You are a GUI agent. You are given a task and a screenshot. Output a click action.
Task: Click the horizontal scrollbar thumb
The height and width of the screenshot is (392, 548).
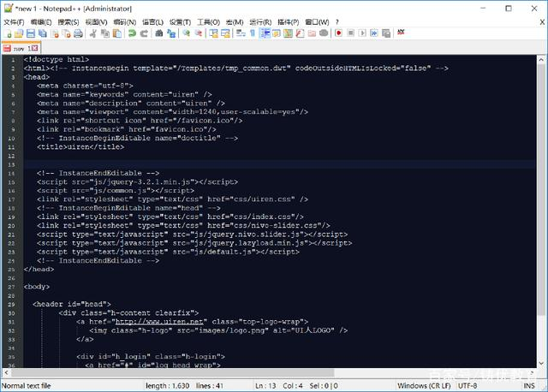click(173, 373)
